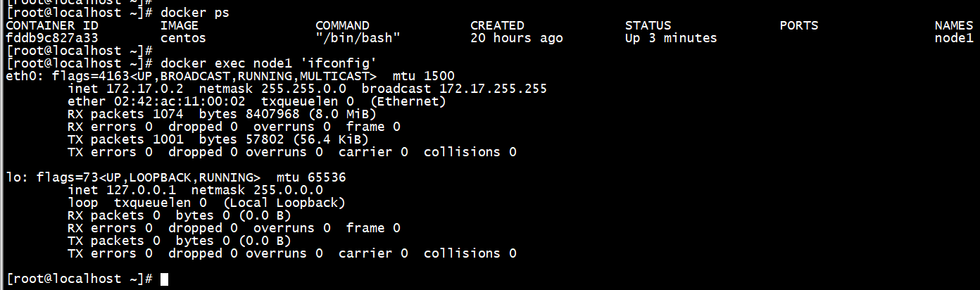Click the "Up 3 minutes" status
The width and height of the screenshot is (980, 290).
tap(670, 38)
